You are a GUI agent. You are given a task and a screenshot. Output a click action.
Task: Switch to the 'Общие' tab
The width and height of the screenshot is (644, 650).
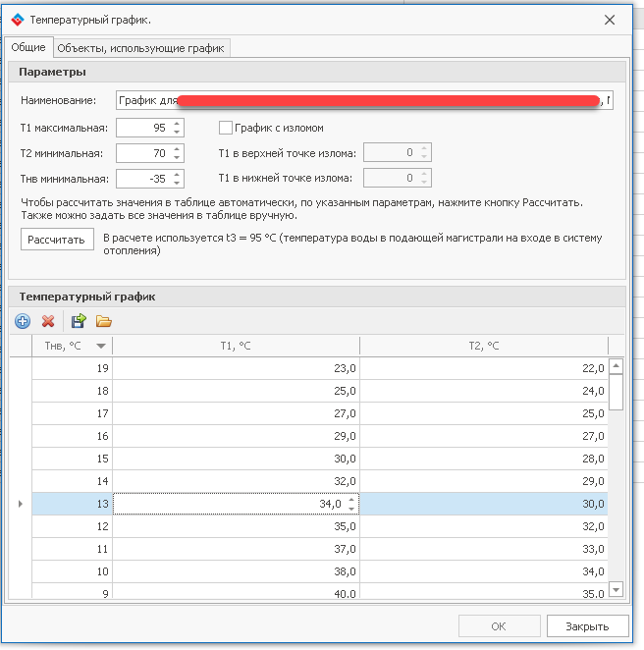[27, 47]
